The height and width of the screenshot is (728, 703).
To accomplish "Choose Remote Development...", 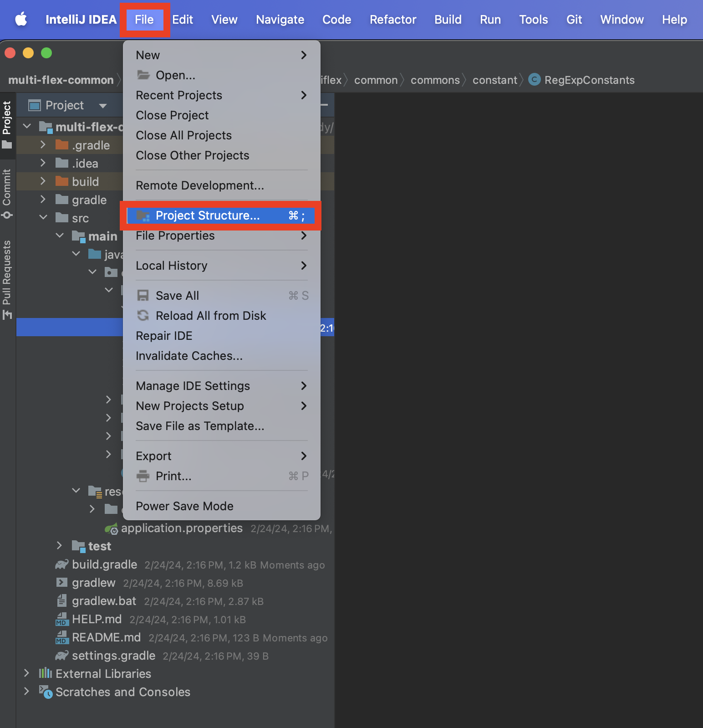I will coord(221,185).
